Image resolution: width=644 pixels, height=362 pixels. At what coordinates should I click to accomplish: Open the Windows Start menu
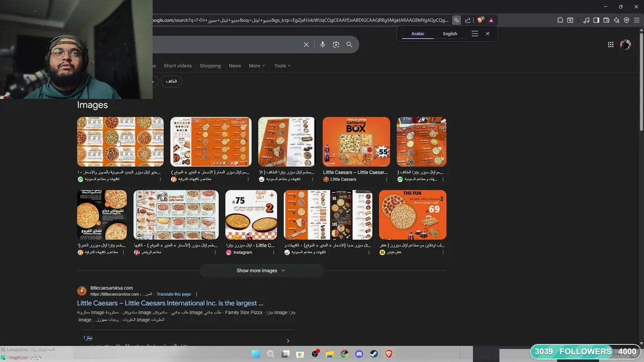click(256, 354)
